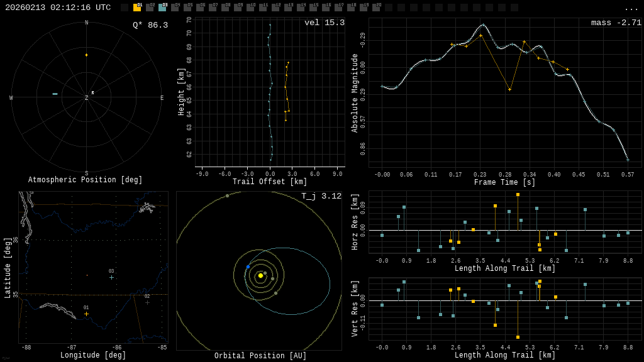Open the three-dot overflow menu
Viewport: 644px width, 362px height.
pyautogui.click(x=631, y=8)
